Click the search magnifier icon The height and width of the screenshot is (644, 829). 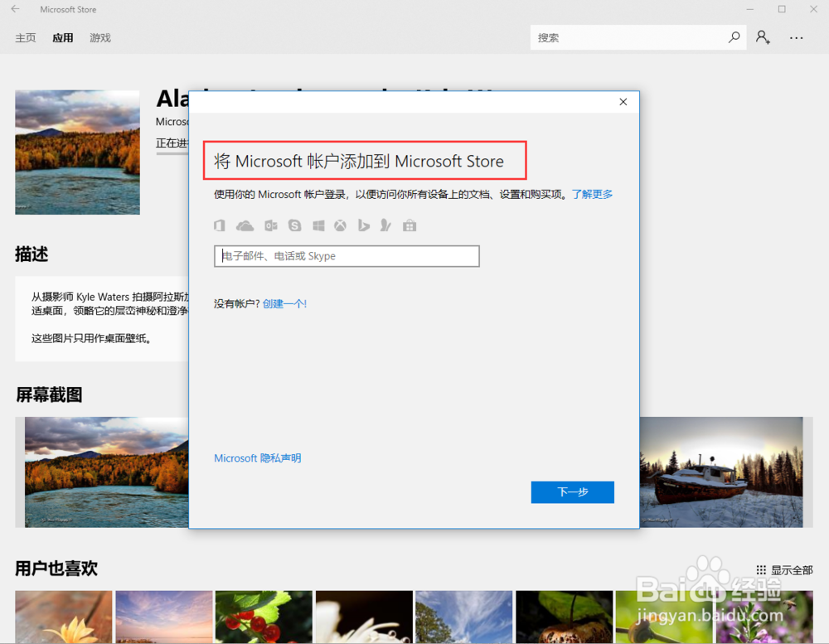pos(734,37)
